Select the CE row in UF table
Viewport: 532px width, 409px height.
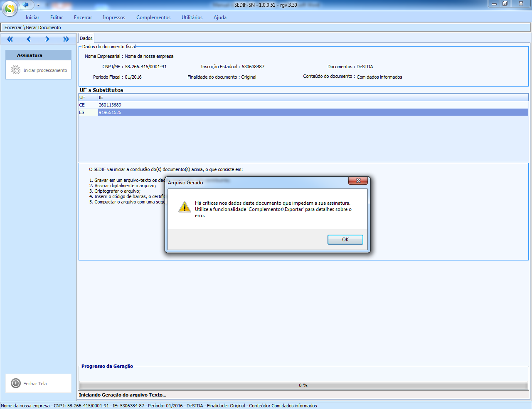click(x=303, y=105)
